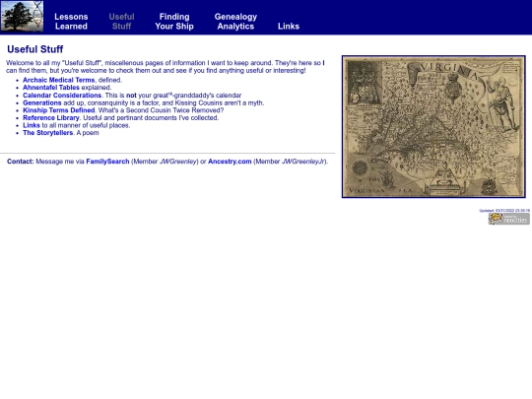Image resolution: width=532 pixels, height=399 pixels.
Task: Click the tree logo in the header
Action: coord(22,17)
